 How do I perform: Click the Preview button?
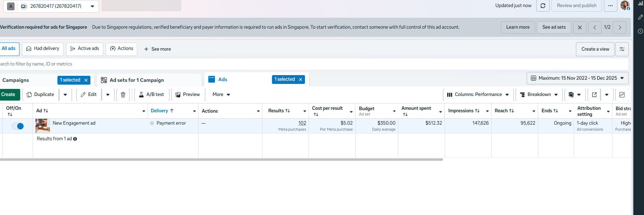point(188,95)
